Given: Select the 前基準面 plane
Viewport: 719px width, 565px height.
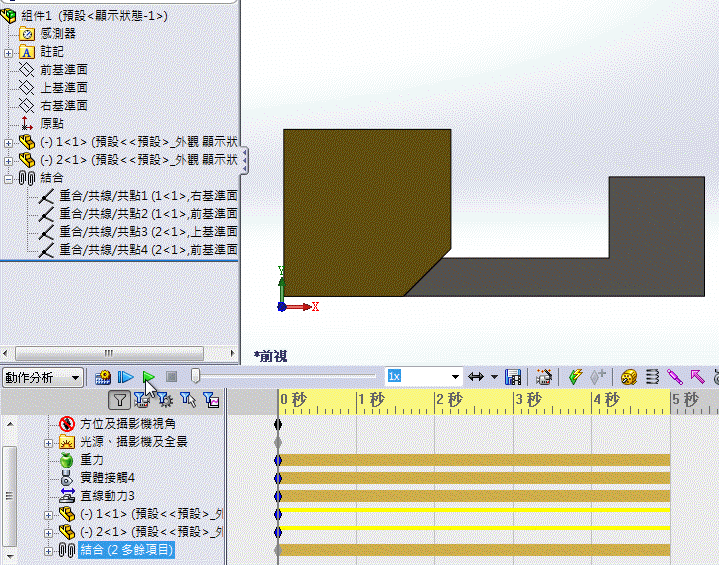Looking at the screenshot, I should pos(64,70).
